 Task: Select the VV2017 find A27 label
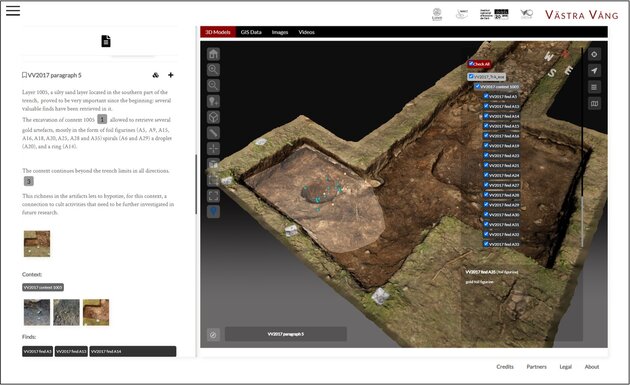click(504, 185)
